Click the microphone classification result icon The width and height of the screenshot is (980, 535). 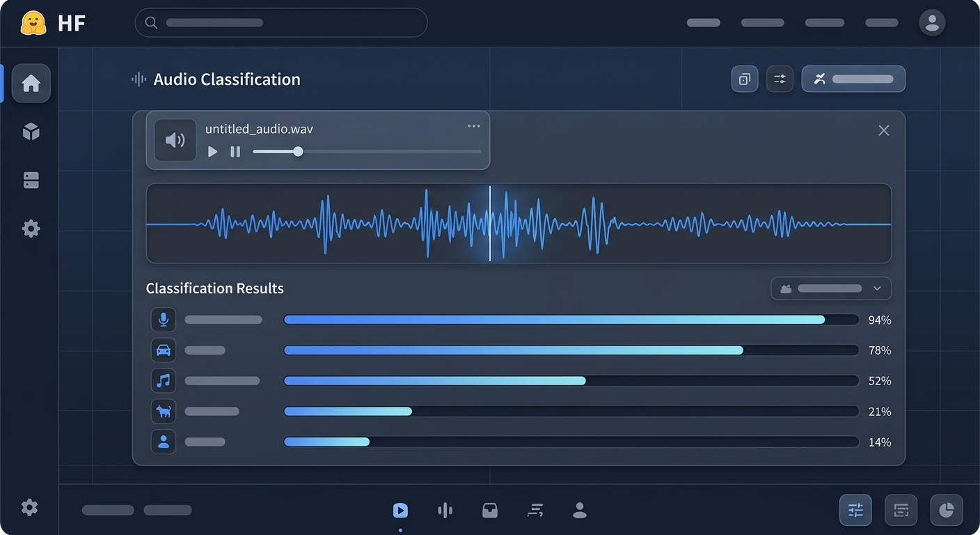tap(164, 320)
